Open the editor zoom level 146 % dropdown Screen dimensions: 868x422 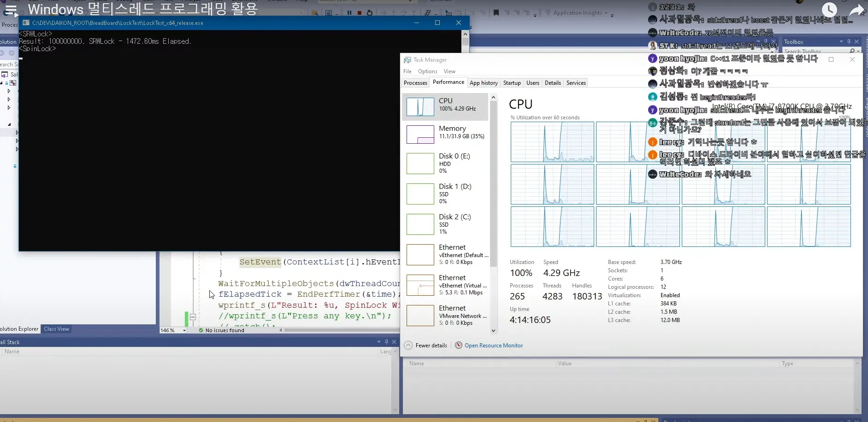click(x=173, y=330)
